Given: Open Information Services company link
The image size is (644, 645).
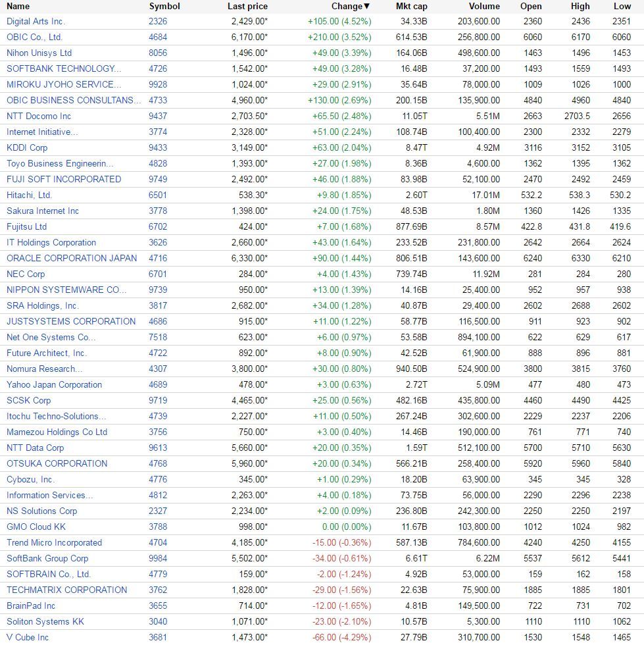Looking at the screenshot, I should tap(50, 495).
